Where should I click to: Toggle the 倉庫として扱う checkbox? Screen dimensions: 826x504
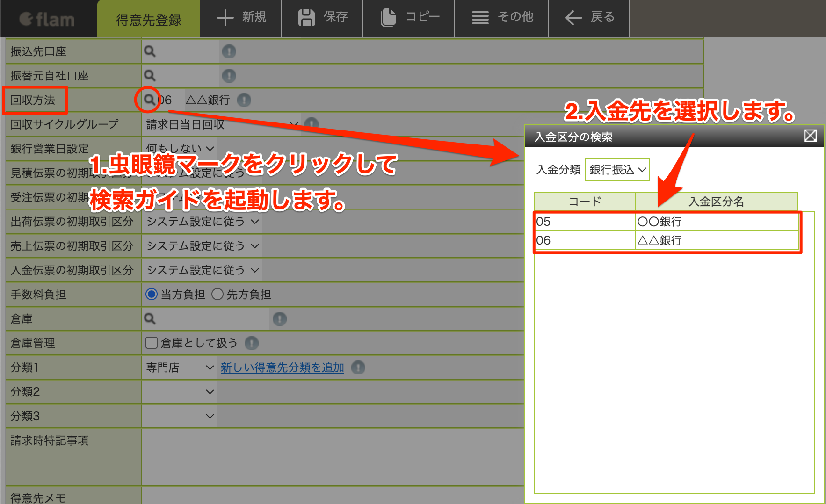point(151,343)
